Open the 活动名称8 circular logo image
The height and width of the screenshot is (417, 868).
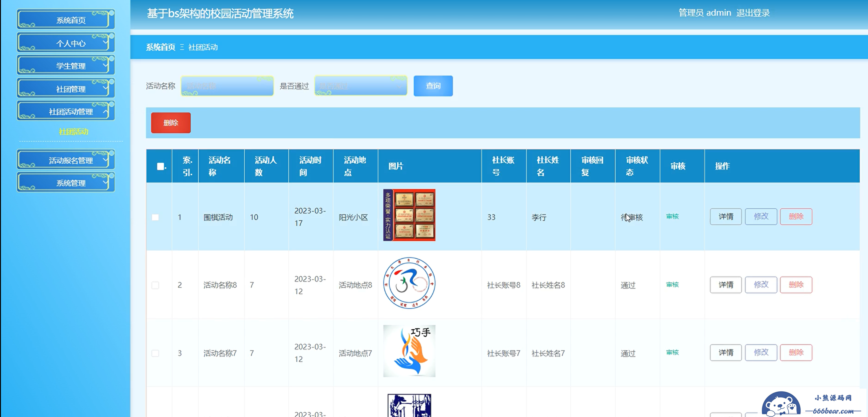pyautogui.click(x=409, y=283)
